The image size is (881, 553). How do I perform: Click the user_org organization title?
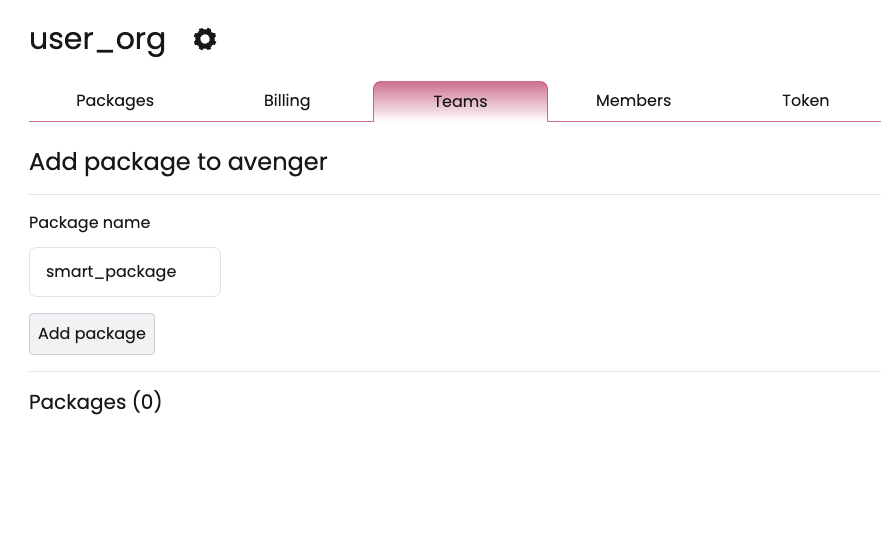(97, 39)
